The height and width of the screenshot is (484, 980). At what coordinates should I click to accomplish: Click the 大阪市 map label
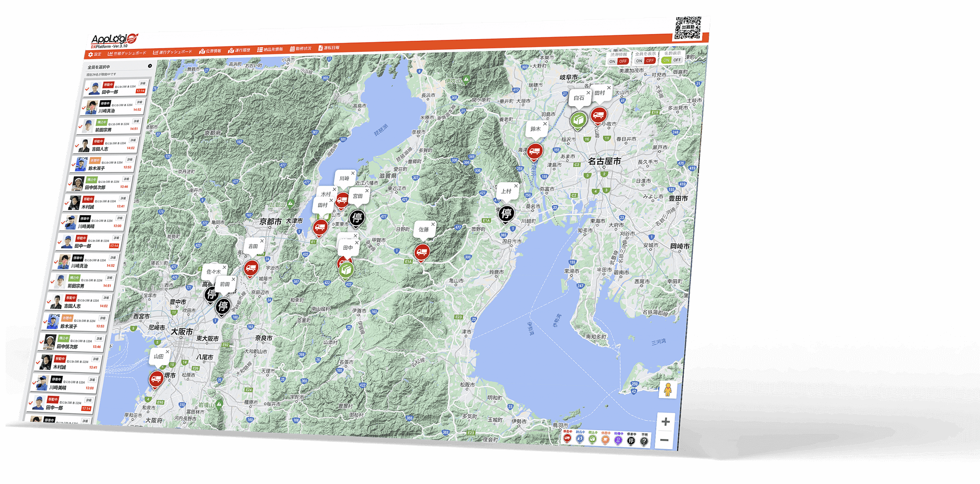(182, 332)
